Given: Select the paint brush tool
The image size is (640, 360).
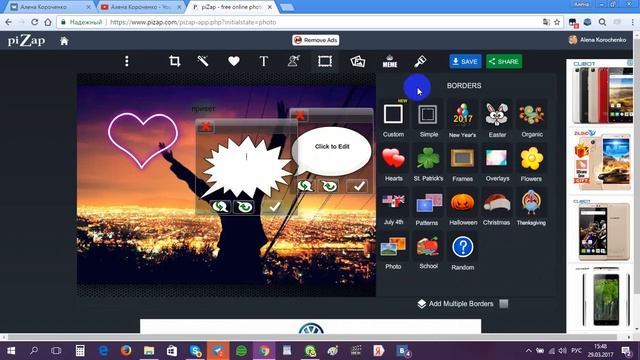Looking at the screenshot, I should (x=420, y=61).
